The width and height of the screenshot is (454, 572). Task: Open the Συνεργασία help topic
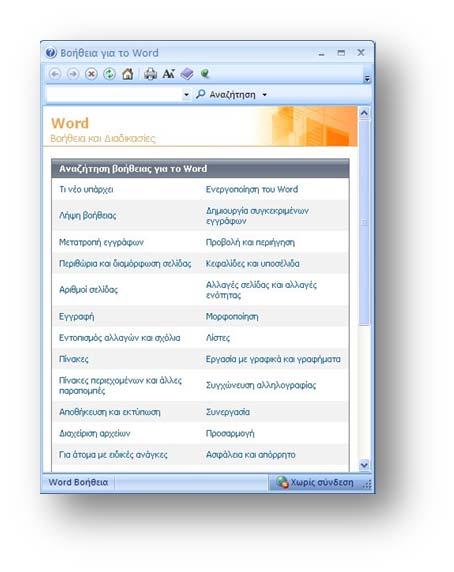click(x=228, y=412)
